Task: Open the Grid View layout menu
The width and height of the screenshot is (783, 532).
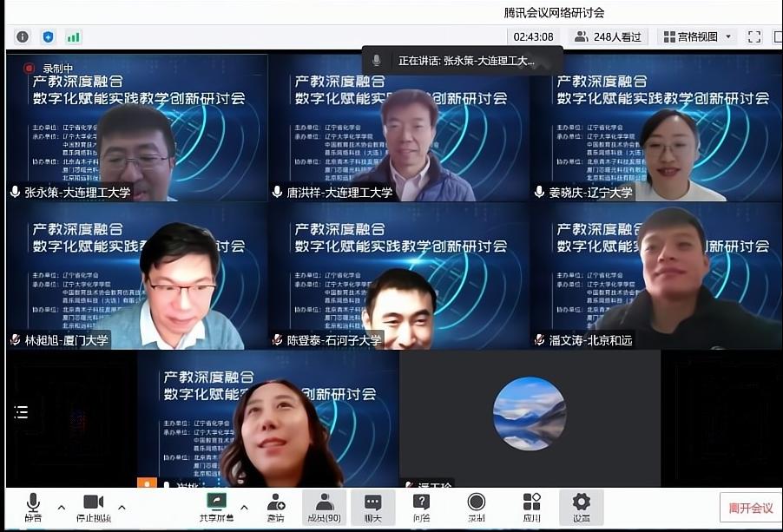Action: 697,36
